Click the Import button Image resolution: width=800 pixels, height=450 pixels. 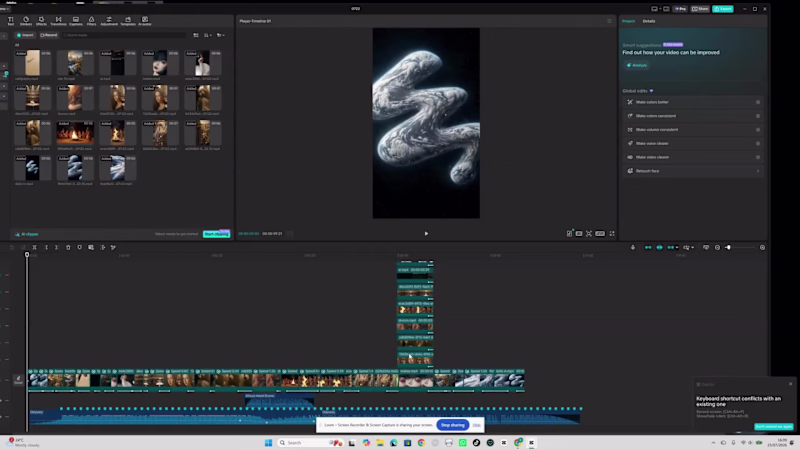click(24, 35)
